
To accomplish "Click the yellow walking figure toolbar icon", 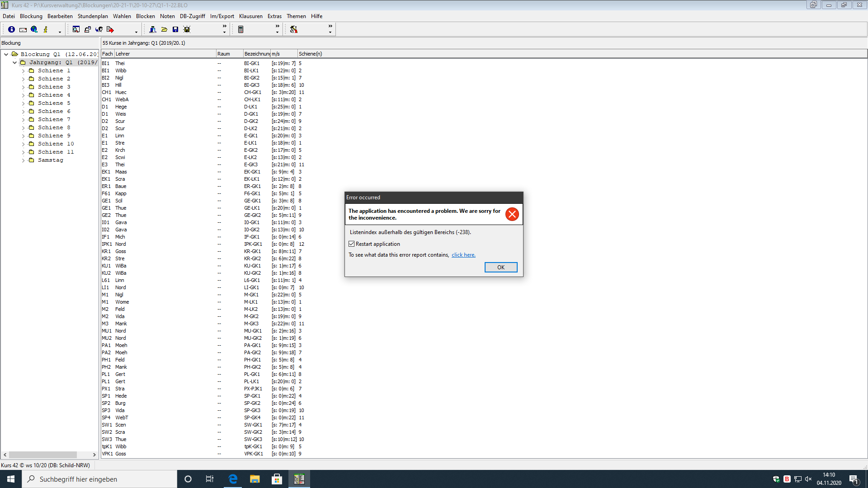I will click(46, 29).
